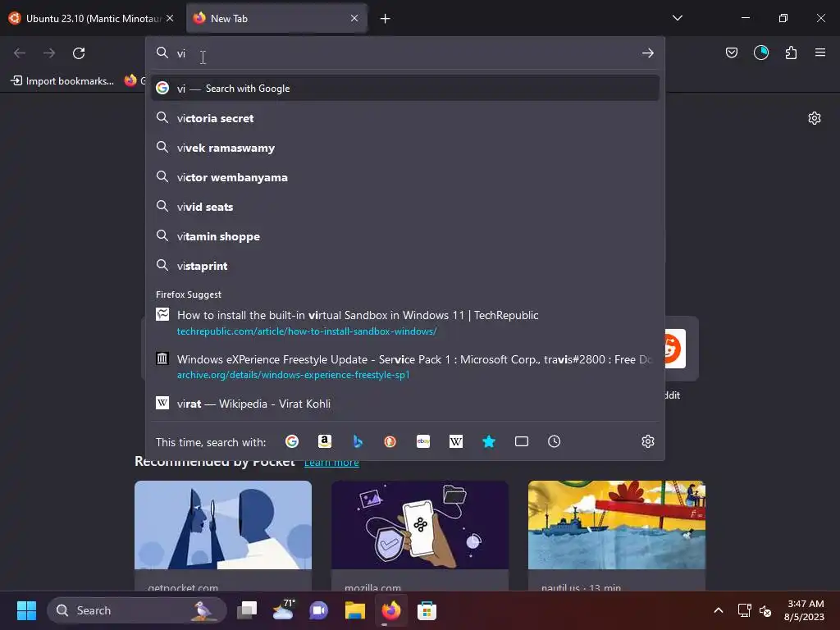Image resolution: width=840 pixels, height=630 pixels.
Task: Search History with the clock icon
Action: coord(554,441)
